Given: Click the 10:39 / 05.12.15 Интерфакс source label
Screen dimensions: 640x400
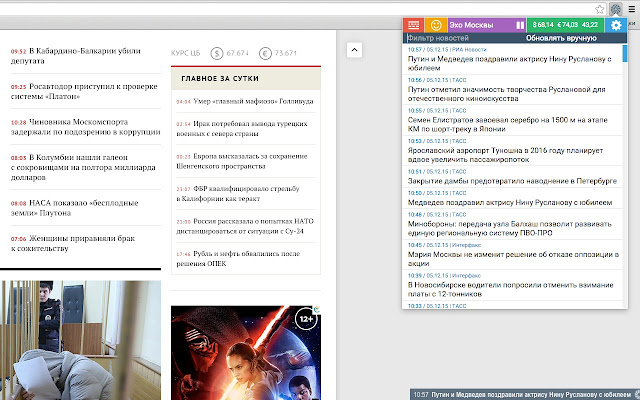Looking at the screenshot, I should pos(466,276).
